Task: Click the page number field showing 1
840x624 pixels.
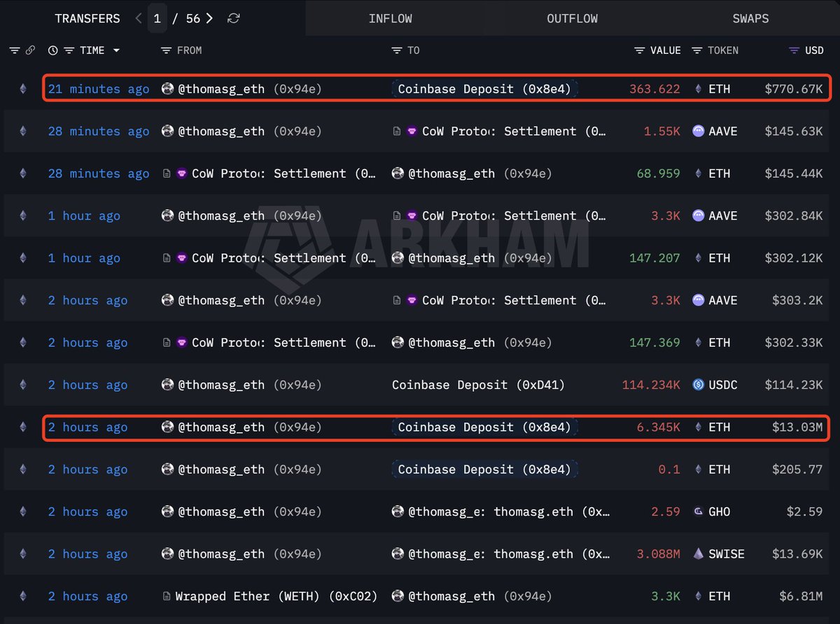Action: coord(157,19)
